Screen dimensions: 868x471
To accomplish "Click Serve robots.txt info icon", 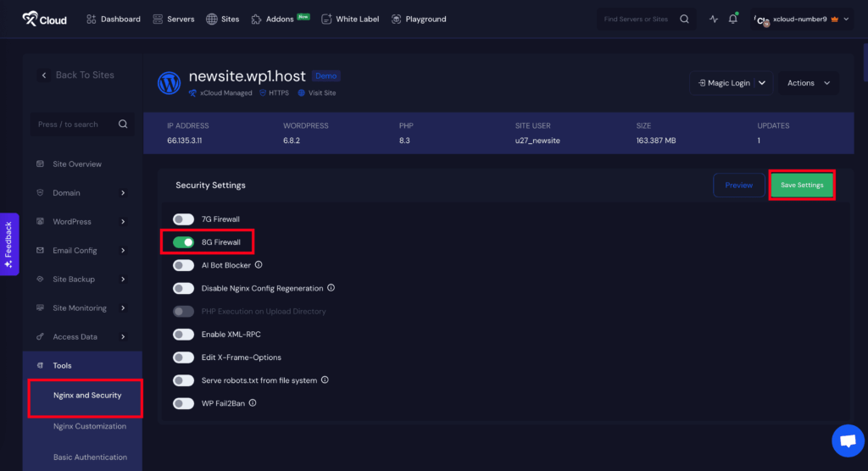I will point(325,380).
